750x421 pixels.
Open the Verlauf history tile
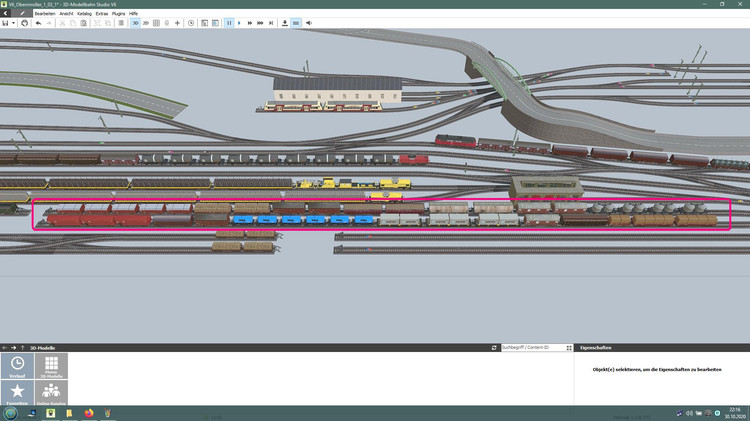(17, 368)
